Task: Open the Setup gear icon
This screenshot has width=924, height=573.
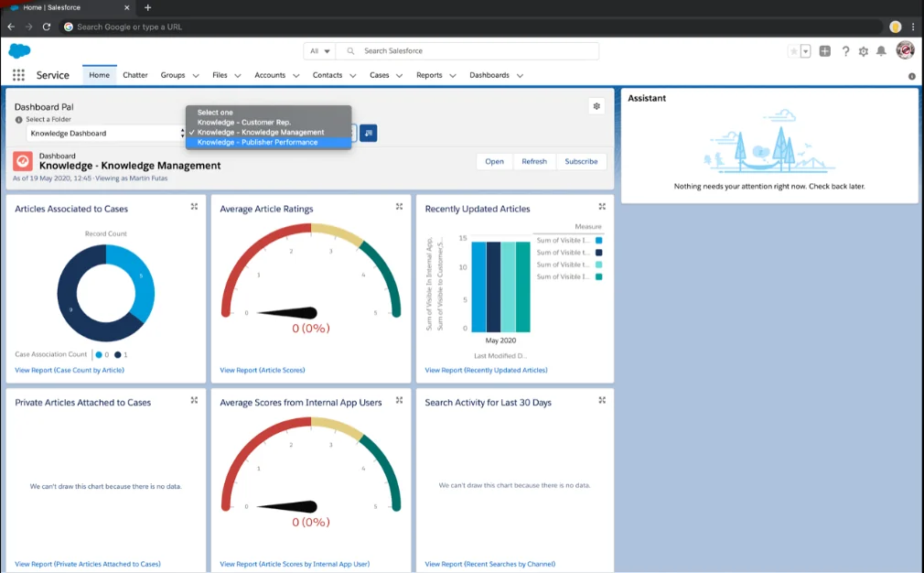Action: pos(864,51)
